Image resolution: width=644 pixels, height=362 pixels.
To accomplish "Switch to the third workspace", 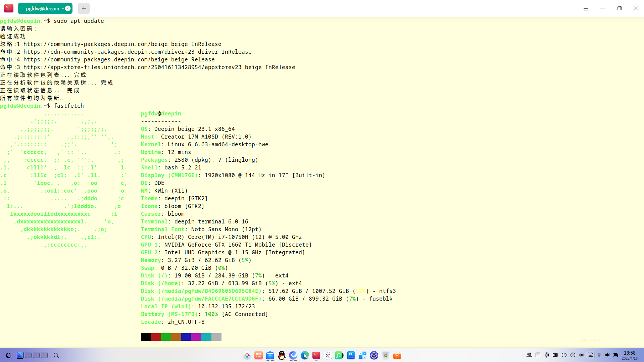I will tap(36, 355).
